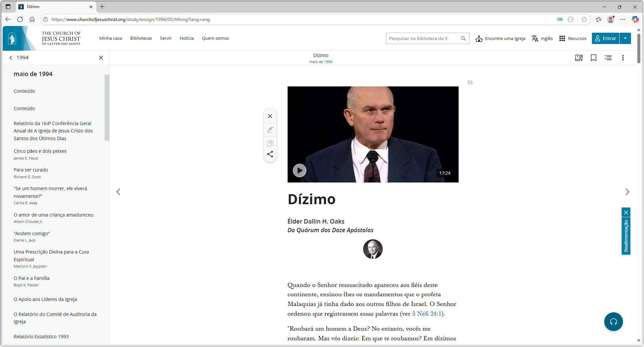Click the share icon in floating toolbar
This screenshot has height=347, width=644.
pos(270,154)
